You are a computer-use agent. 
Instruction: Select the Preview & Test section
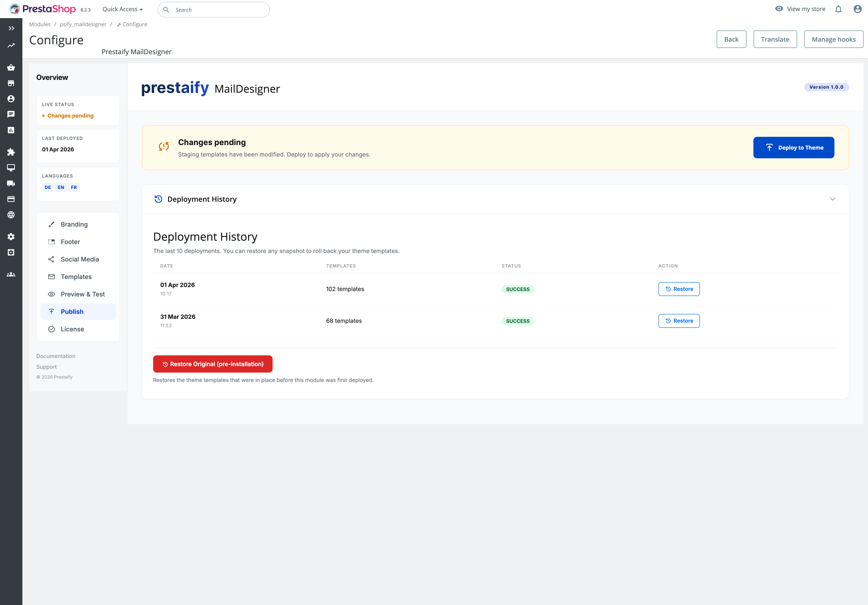click(x=82, y=294)
